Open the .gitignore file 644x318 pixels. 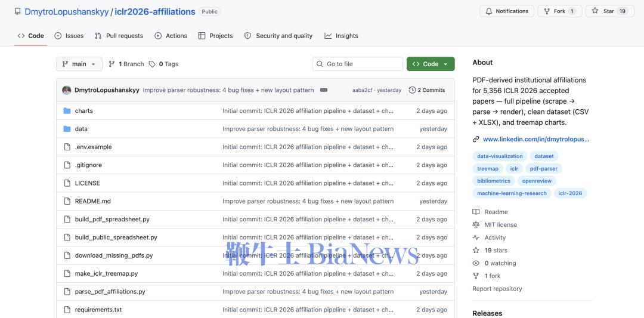tap(88, 165)
